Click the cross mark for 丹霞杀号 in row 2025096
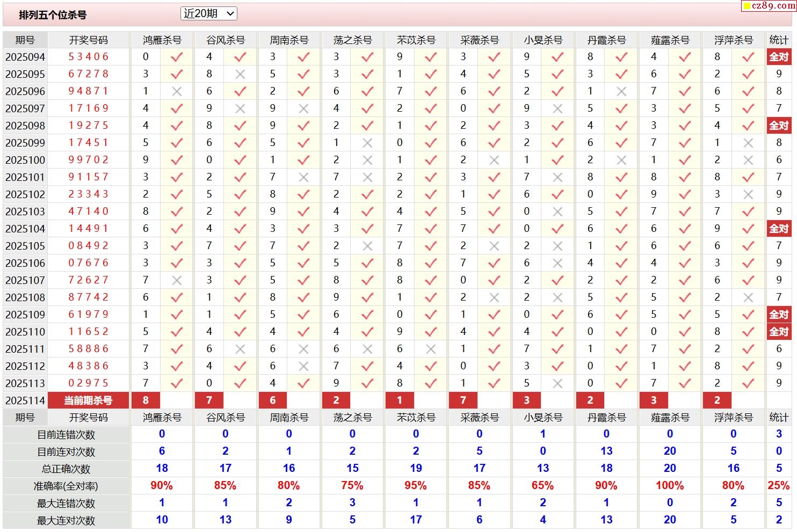The image size is (797, 532). coord(621,91)
